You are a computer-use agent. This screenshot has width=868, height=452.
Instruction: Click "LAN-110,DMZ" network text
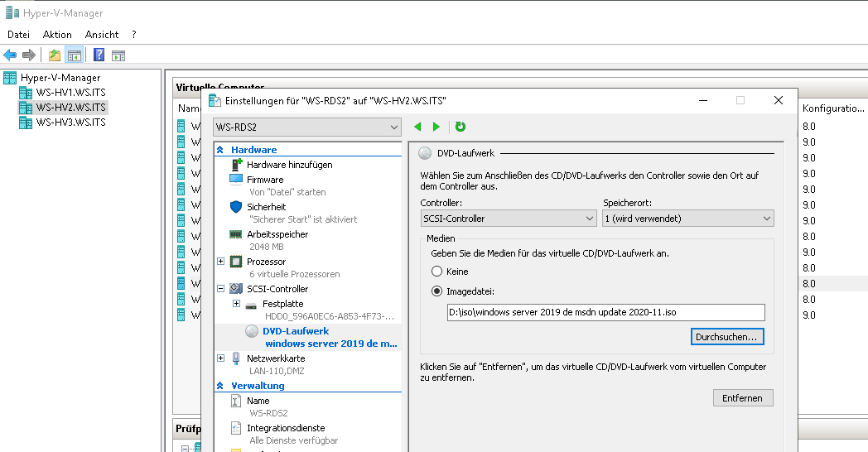pos(277,371)
